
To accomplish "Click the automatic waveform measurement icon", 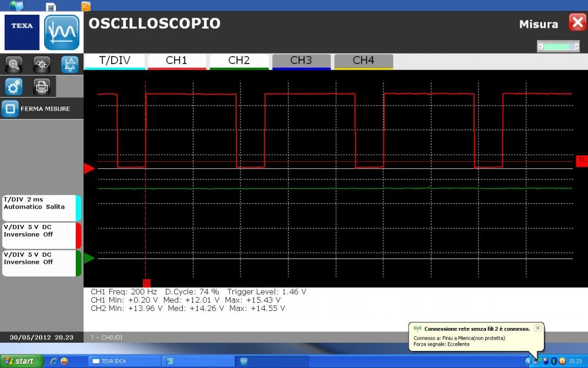I will 69,64.
